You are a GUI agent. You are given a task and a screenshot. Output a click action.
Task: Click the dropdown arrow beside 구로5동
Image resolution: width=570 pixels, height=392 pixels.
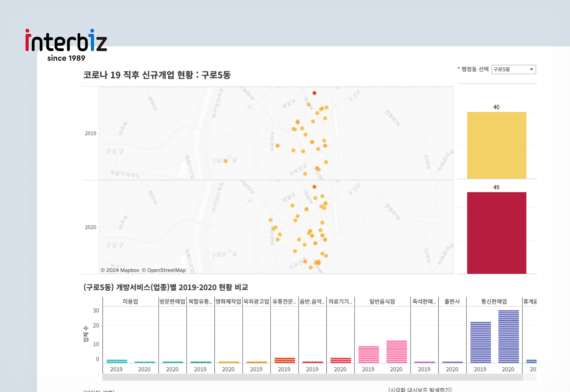pyautogui.click(x=531, y=69)
